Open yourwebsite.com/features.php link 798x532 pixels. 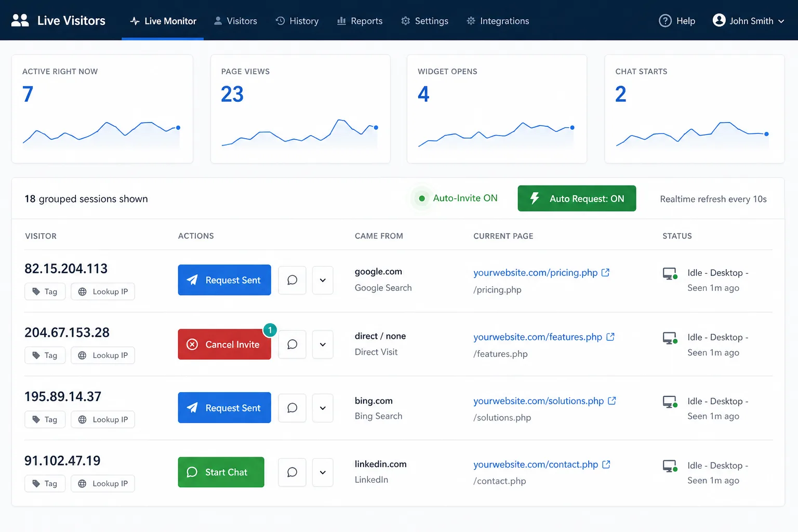538,337
